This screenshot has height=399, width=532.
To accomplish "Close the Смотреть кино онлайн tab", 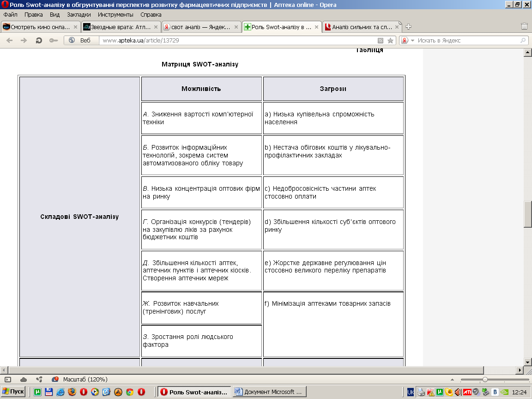I will [75, 27].
